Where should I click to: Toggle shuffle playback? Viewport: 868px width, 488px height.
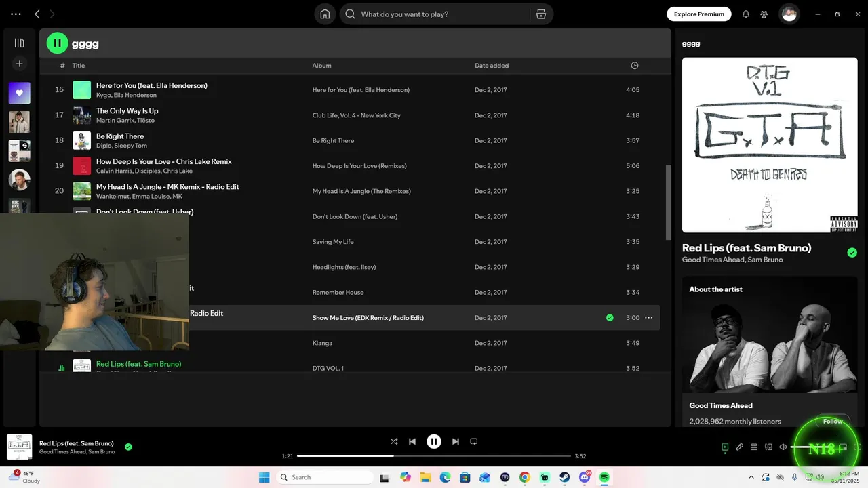(x=394, y=441)
